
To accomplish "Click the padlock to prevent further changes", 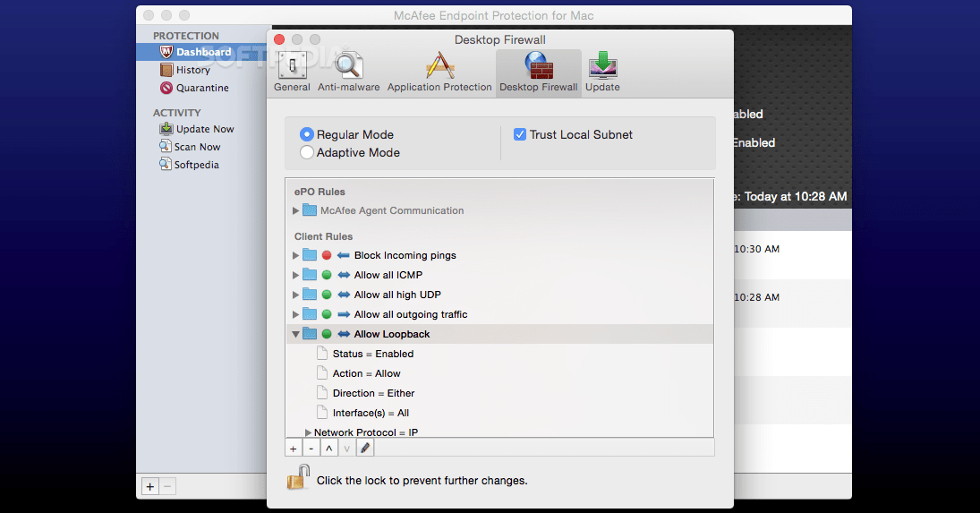I will pos(298,477).
